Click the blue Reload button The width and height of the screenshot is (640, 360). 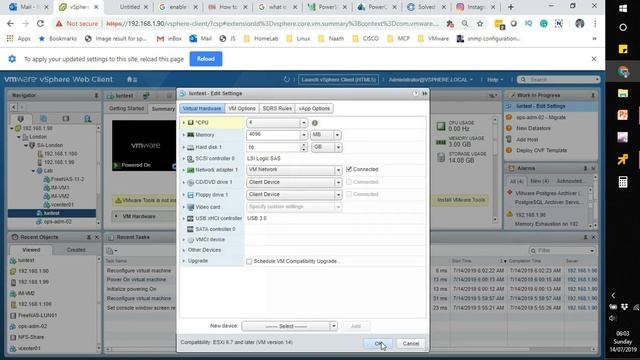pos(206,59)
